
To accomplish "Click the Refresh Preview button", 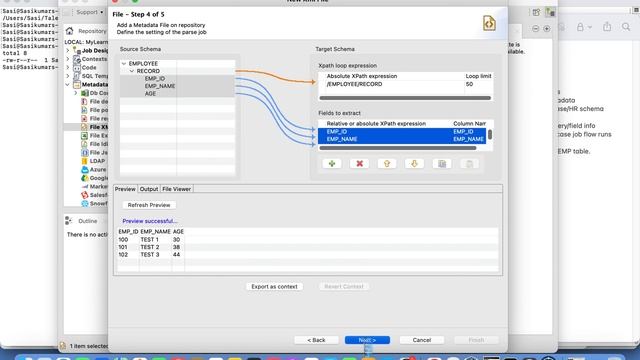I will click(x=149, y=205).
